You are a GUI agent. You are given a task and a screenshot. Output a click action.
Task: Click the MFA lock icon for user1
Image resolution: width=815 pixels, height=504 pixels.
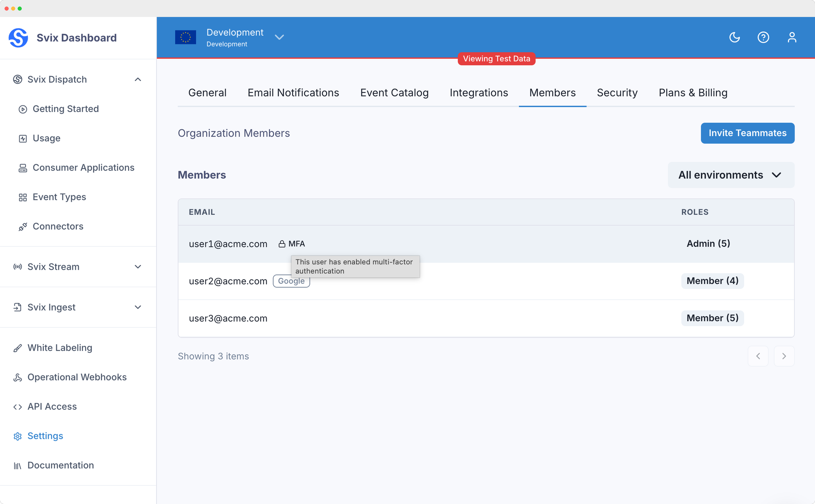point(281,243)
